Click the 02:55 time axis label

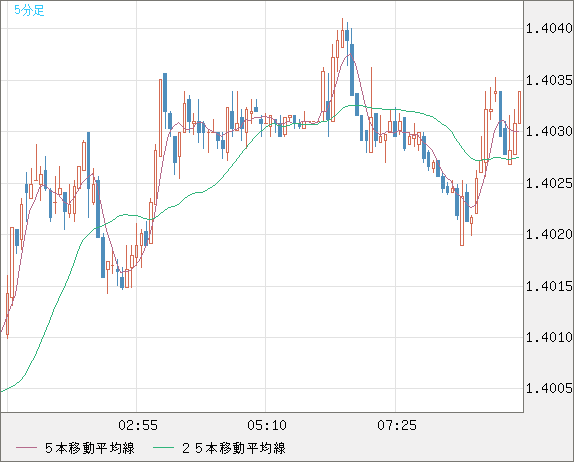coord(138,425)
